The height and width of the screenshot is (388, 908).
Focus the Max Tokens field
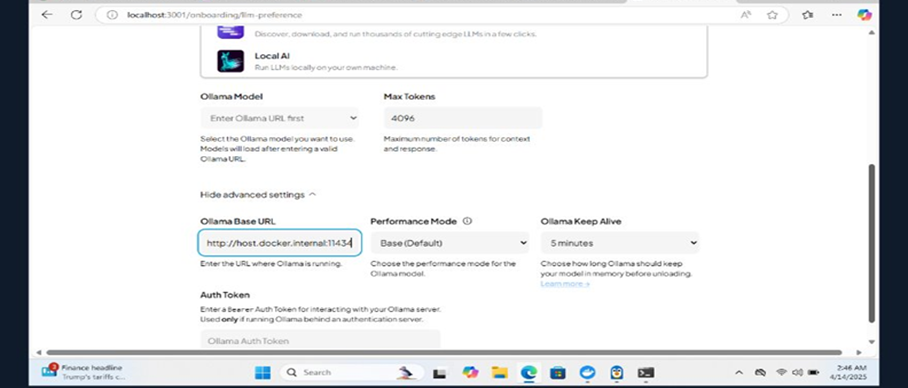click(x=463, y=118)
